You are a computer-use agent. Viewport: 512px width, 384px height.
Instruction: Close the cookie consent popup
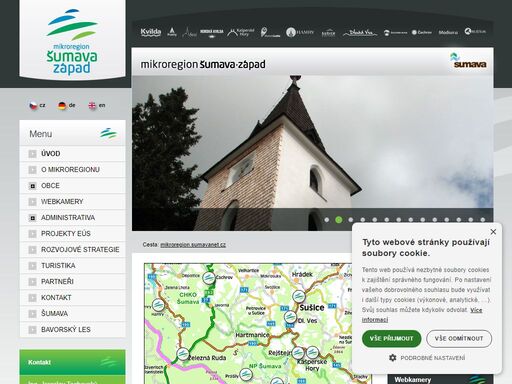[x=493, y=232]
